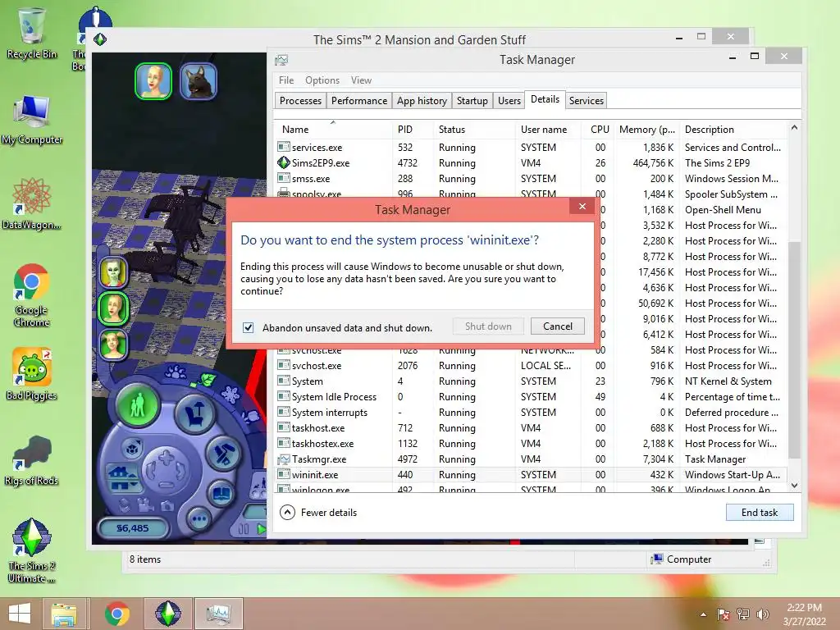
Task: Open the Task Manager Options menu
Action: (322, 80)
